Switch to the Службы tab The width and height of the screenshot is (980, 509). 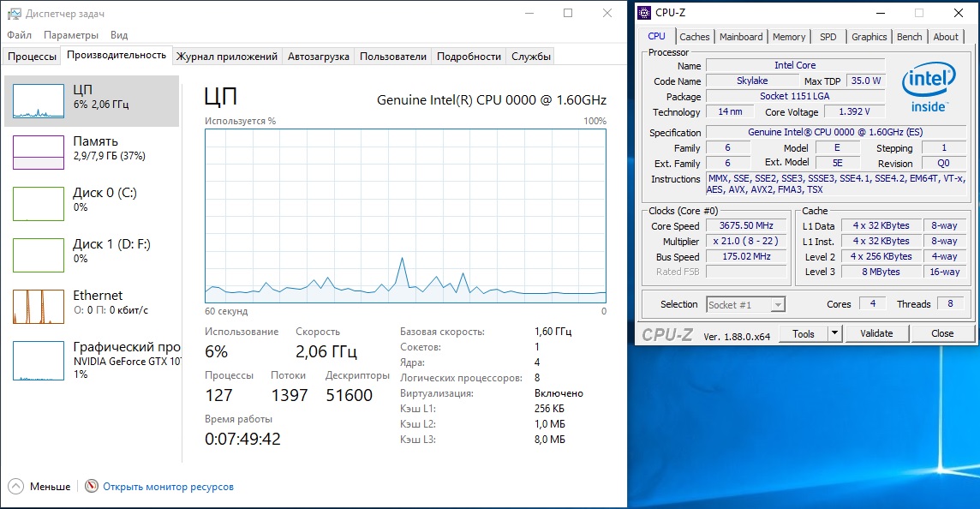coord(530,57)
